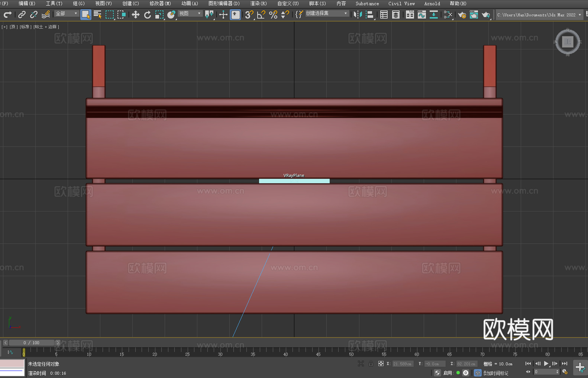The height and width of the screenshot is (378, 588).
Task: Click the Align tool icon
Action: (370, 14)
